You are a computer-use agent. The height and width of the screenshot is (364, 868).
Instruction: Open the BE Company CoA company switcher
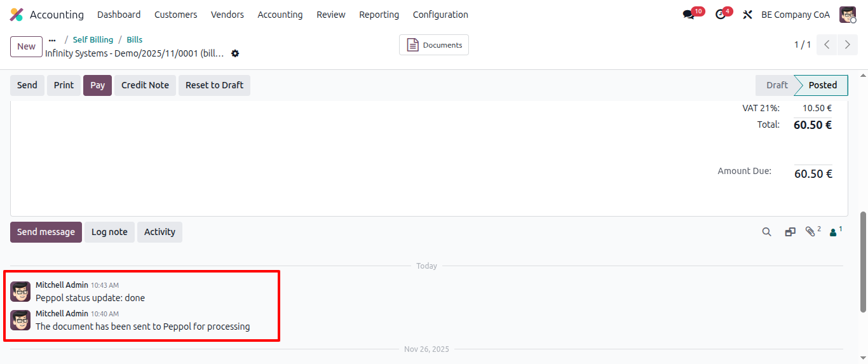tap(795, 15)
